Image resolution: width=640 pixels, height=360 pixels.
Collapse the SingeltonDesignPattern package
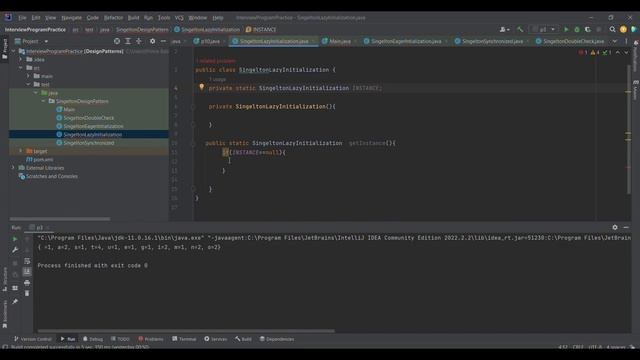(43, 101)
